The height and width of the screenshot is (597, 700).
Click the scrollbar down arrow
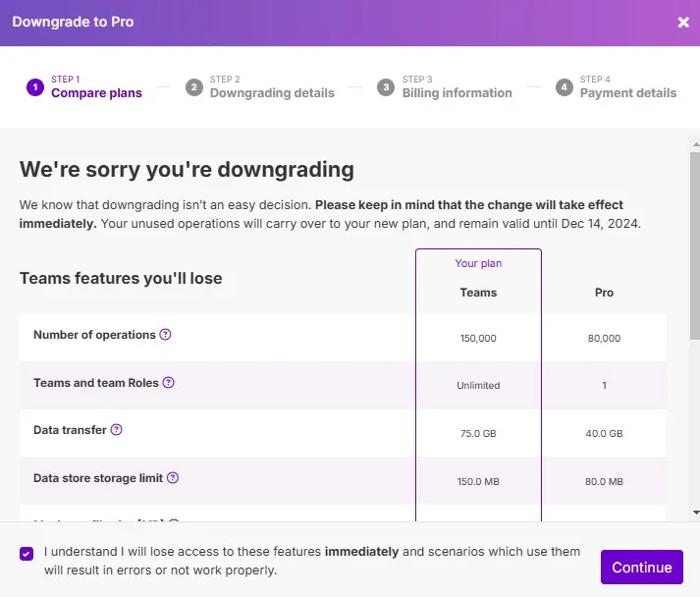[696, 513]
